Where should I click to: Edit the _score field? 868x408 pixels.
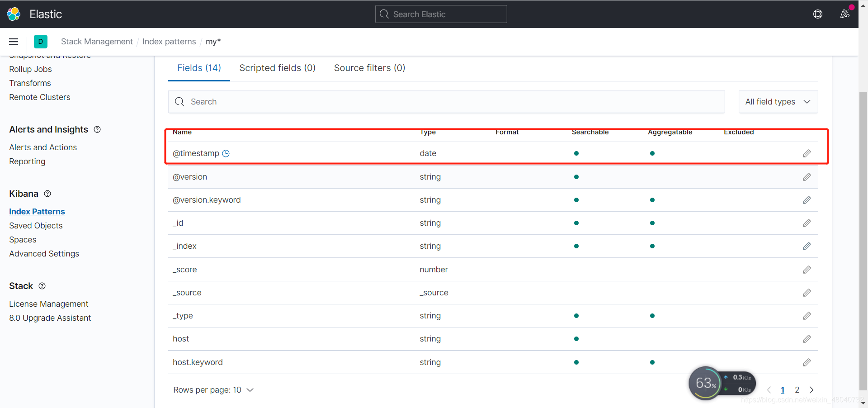[807, 270]
